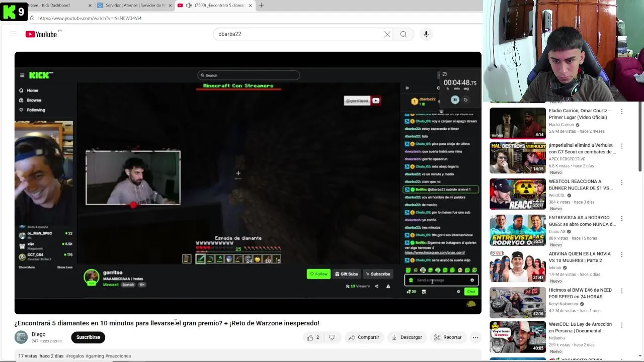Open Diego channel name link
The height and width of the screenshot is (362, 644).
coord(38,334)
